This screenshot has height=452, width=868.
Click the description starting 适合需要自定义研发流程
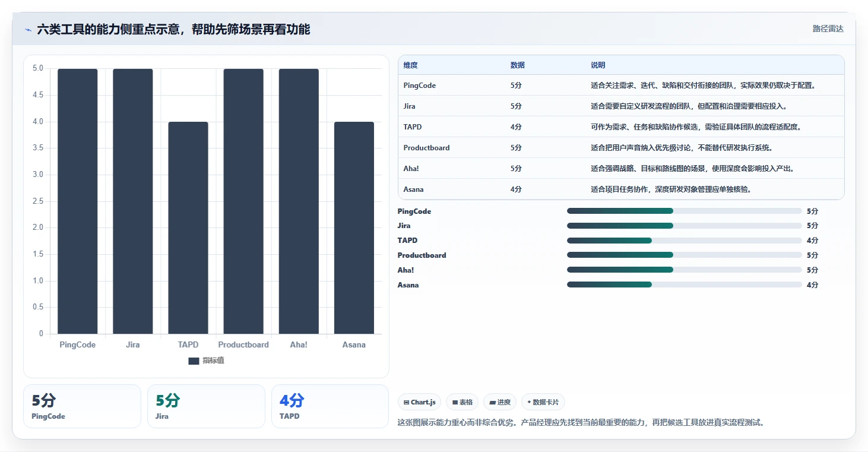pyautogui.click(x=689, y=106)
